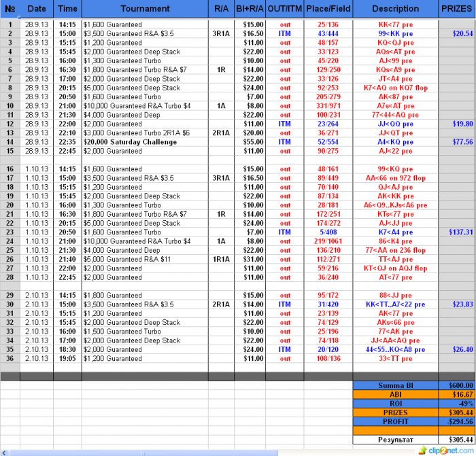
Task: Select the Place/Field column header
Action: click(x=328, y=9)
